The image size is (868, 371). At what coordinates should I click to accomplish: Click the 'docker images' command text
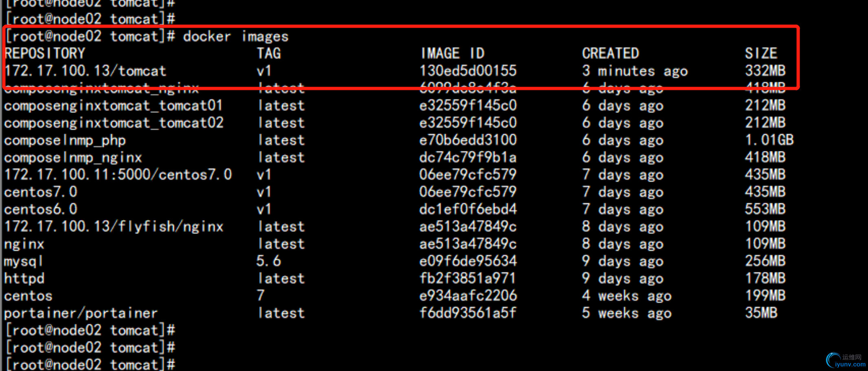click(x=236, y=37)
